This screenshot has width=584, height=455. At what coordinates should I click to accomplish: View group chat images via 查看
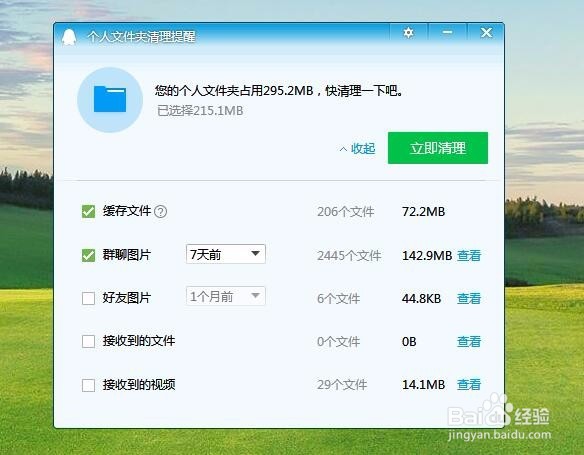pyautogui.click(x=469, y=255)
